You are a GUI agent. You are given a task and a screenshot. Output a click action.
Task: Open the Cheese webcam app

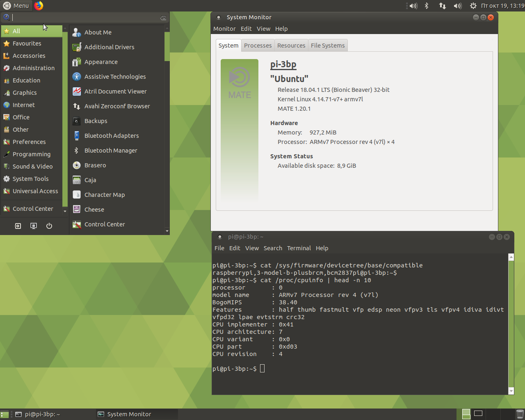[117, 210]
